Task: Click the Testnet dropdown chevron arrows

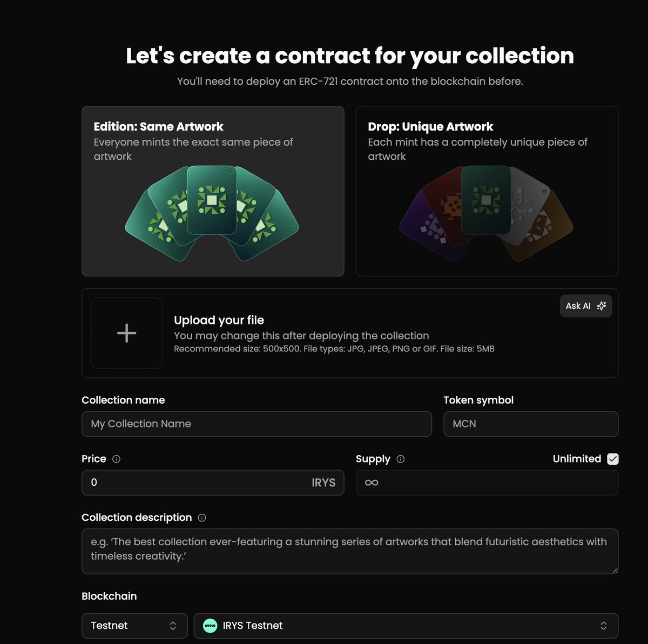Action: [173, 626]
